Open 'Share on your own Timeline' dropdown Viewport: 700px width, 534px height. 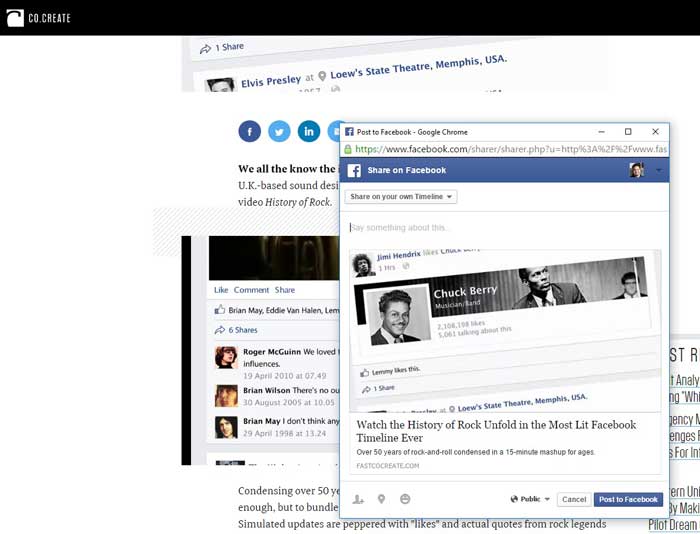(x=400, y=196)
